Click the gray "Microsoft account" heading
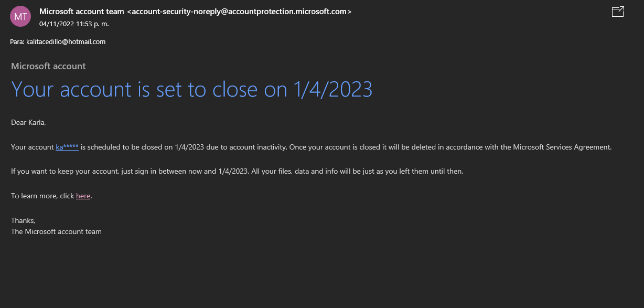 [x=48, y=66]
